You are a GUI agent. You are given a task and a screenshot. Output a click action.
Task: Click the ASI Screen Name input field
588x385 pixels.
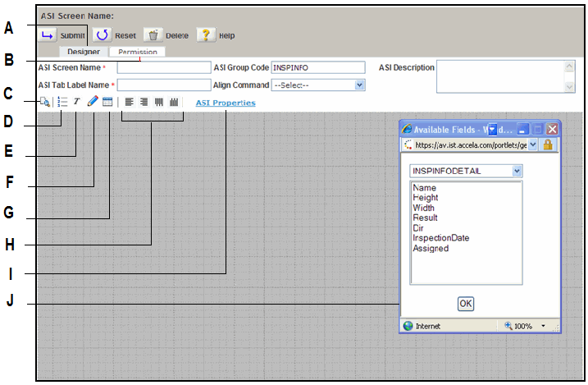(164, 67)
